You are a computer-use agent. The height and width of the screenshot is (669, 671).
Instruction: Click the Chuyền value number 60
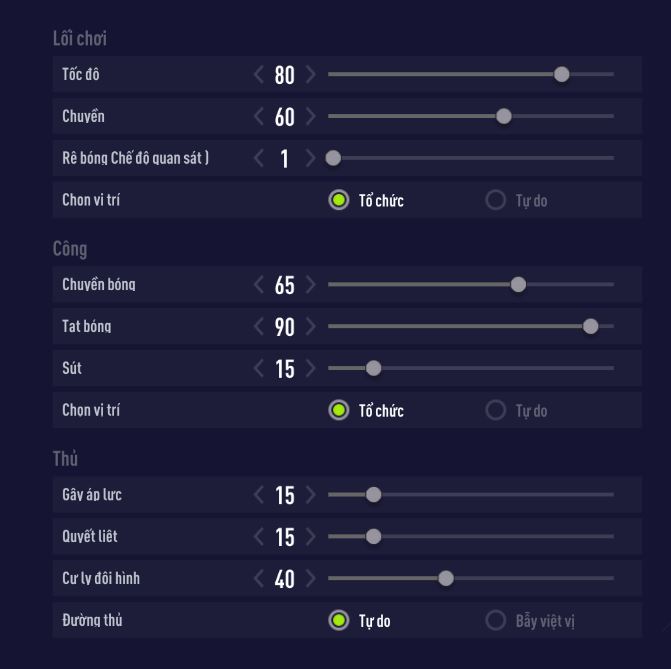(x=285, y=117)
